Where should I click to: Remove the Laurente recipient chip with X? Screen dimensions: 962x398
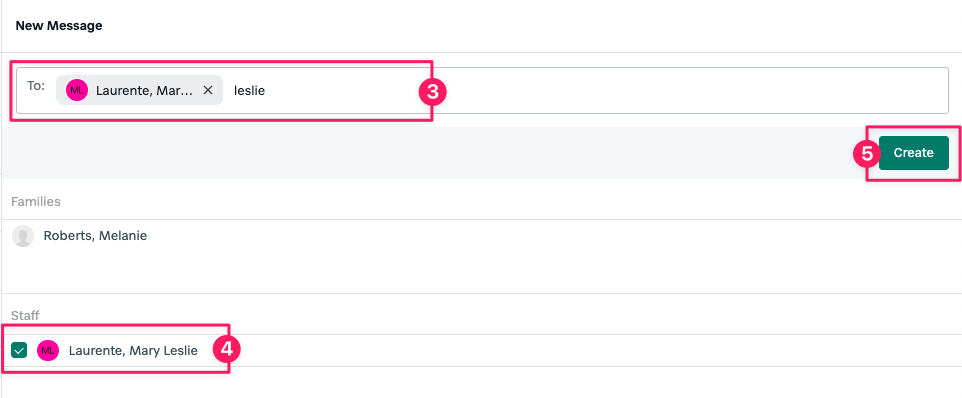click(x=208, y=90)
